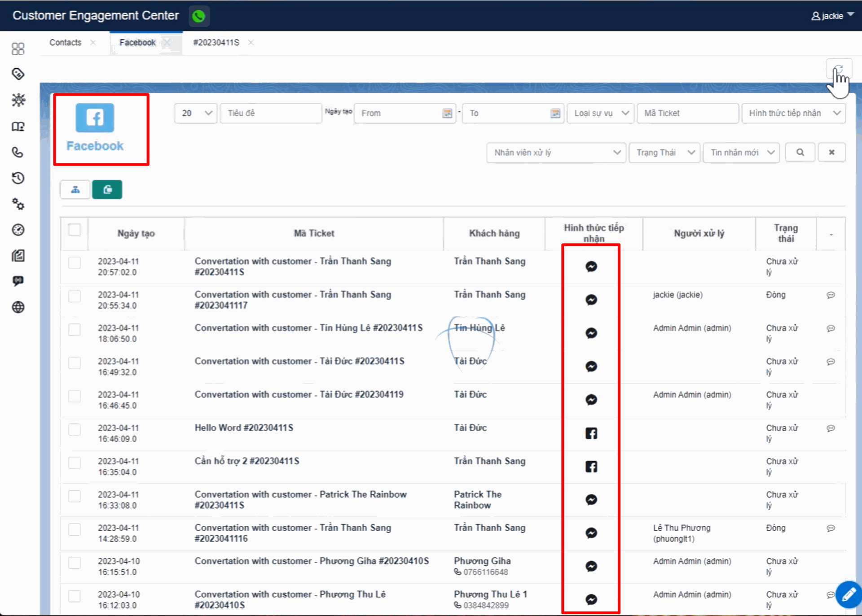This screenshot has height=616, width=862.
Task: Open ticket #2023041117 Trần Thanh Sang
Action: (x=293, y=300)
